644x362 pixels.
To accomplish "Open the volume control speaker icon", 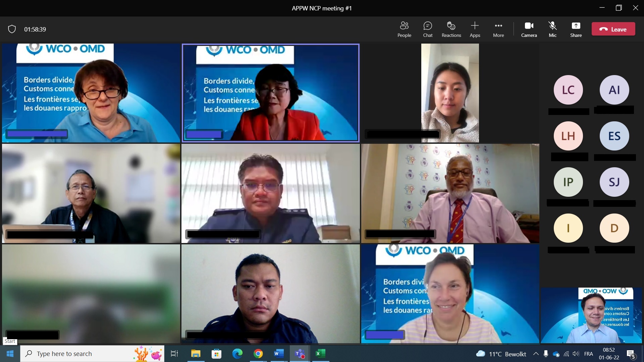I will pyautogui.click(x=576, y=354).
